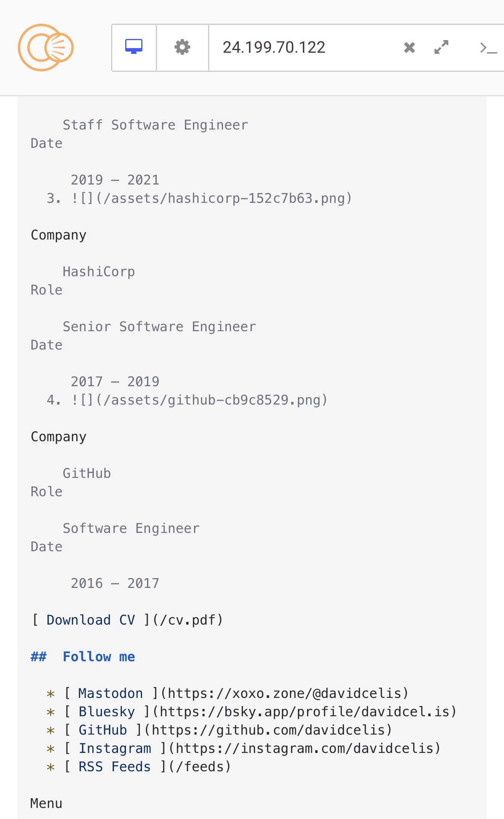Click the HashiCorp company name
504x819 pixels.
coord(99,272)
